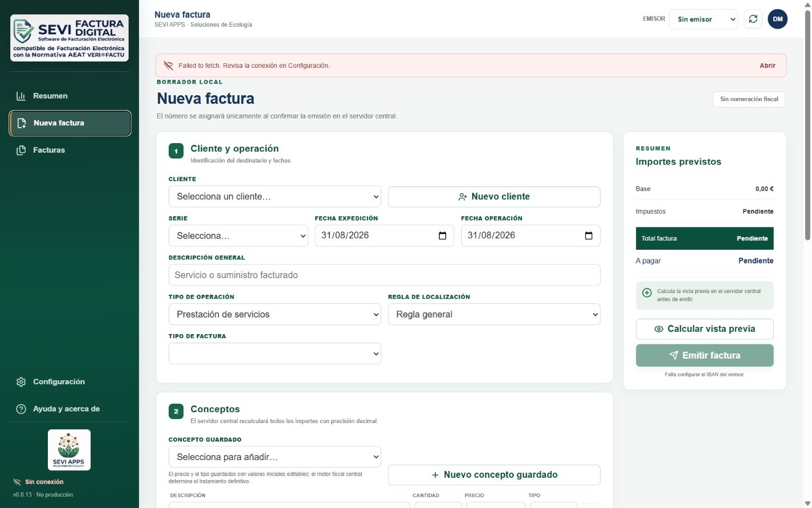Viewport: 812px width, 508px height.
Task: Click the Ayuda question mark icon
Action: click(21, 409)
